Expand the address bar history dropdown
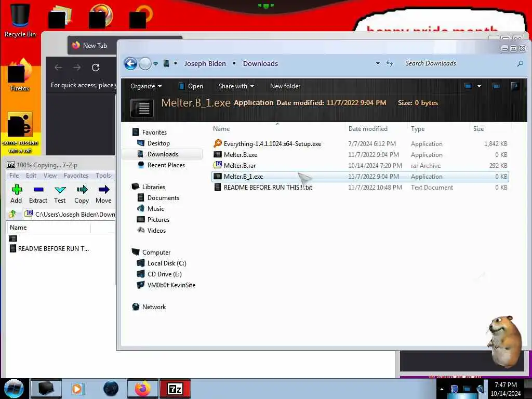This screenshot has width=532, height=399. click(378, 63)
